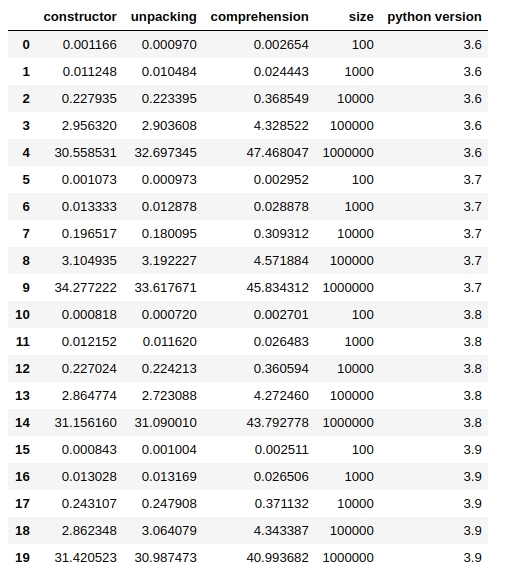Click unpacking value 0.001004
Viewport: 523px width, 574px height.
[x=169, y=450]
